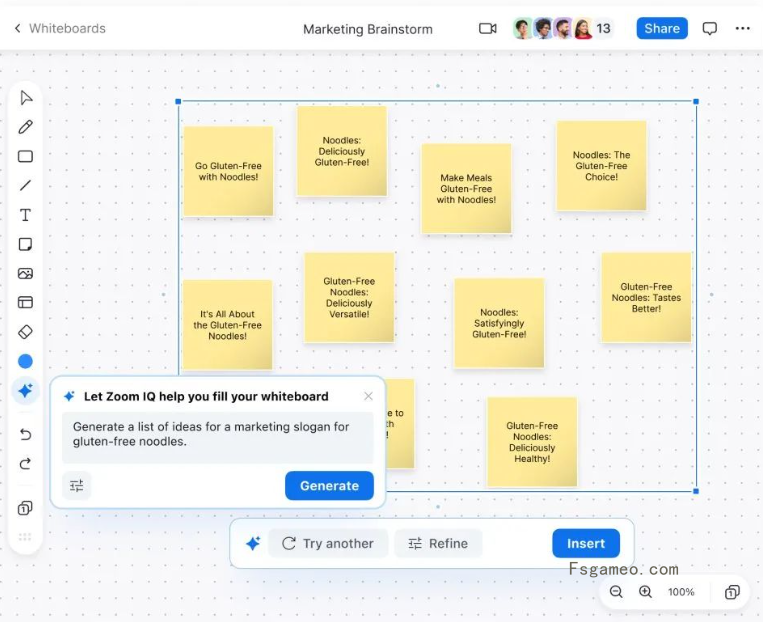The image size is (763, 622).
Task: Select the rectangle shape tool
Action: tap(25, 156)
